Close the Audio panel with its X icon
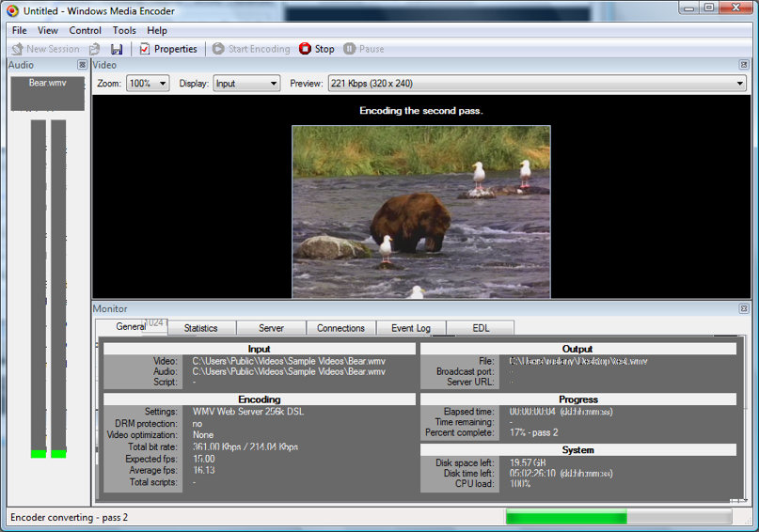The height and width of the screenshot is (532, 759). [82, 65]
